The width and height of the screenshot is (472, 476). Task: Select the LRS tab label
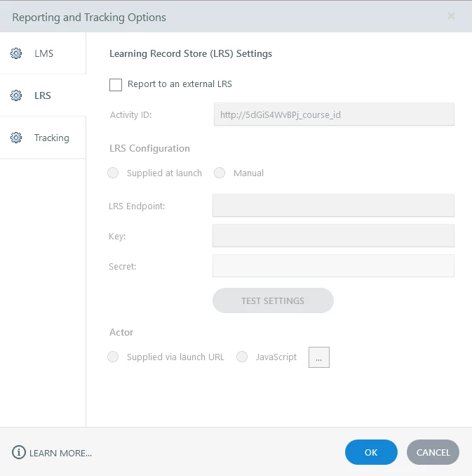pyautogui.click(x=43, y=95)
